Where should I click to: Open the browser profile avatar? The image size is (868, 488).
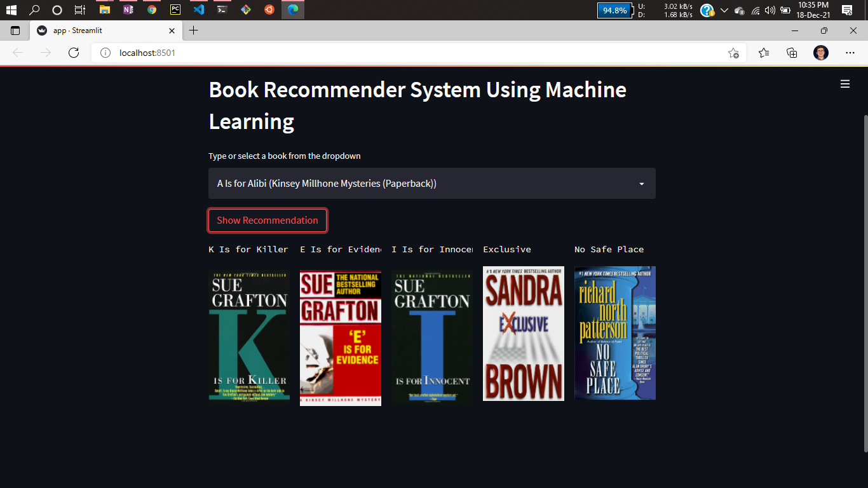(821, 53)
